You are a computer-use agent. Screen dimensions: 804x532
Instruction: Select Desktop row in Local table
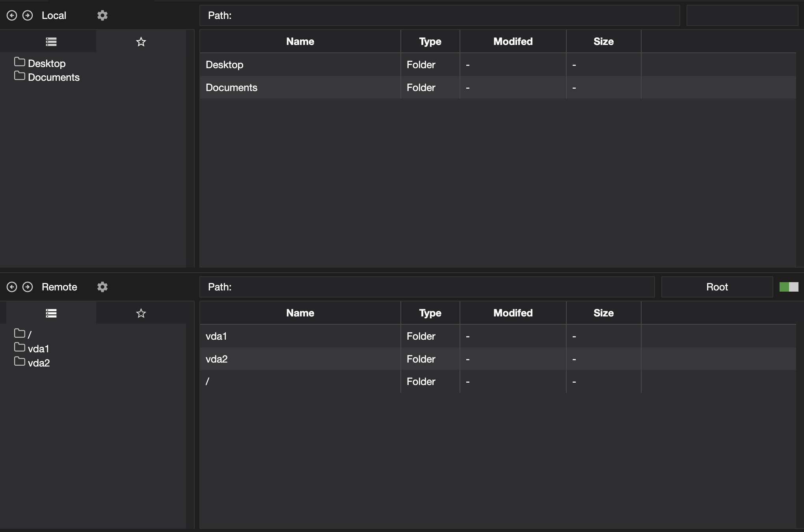(498, 65)
